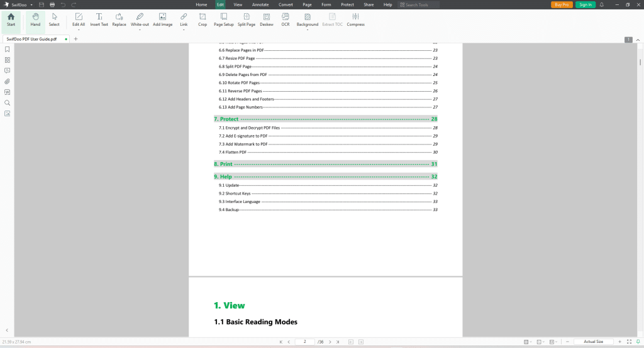Open notifications bell in title bar

[x=602, y=4]
